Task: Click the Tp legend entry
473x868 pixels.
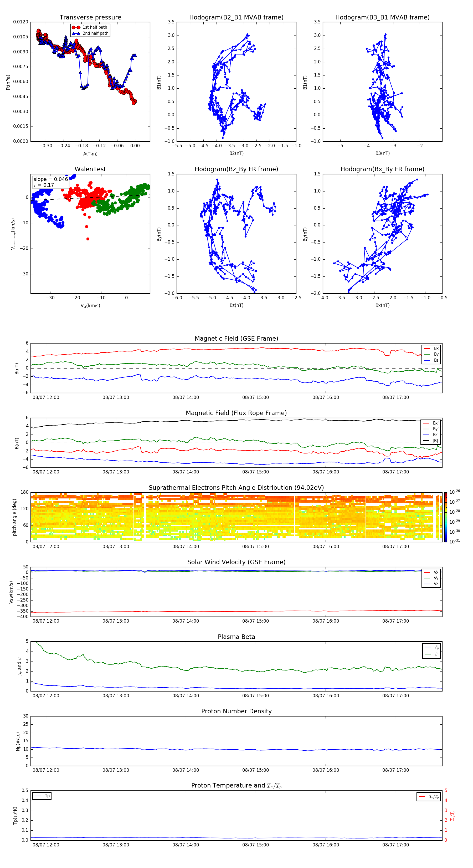Action: coord(42,796)
